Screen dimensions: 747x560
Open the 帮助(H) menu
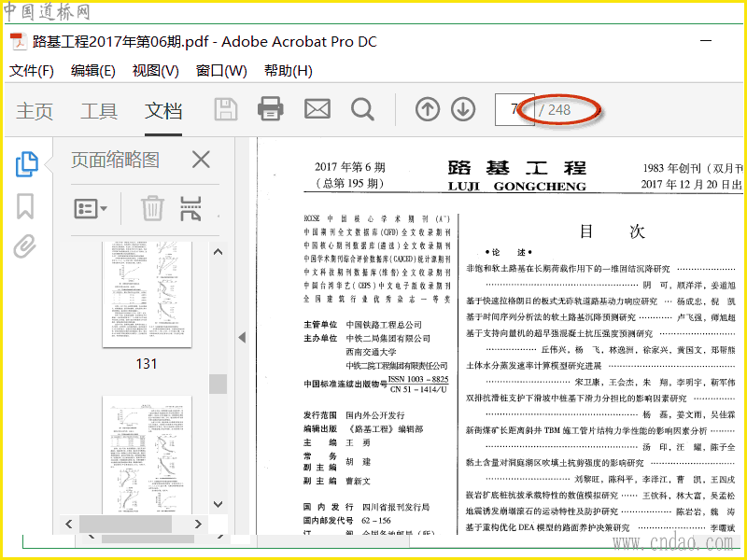coord(289,71)
